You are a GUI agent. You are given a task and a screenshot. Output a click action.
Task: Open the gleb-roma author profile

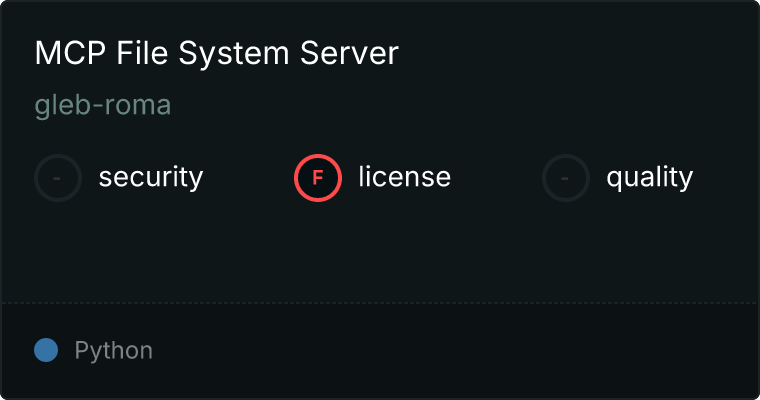pyautogui.click(x=103, y=106)
